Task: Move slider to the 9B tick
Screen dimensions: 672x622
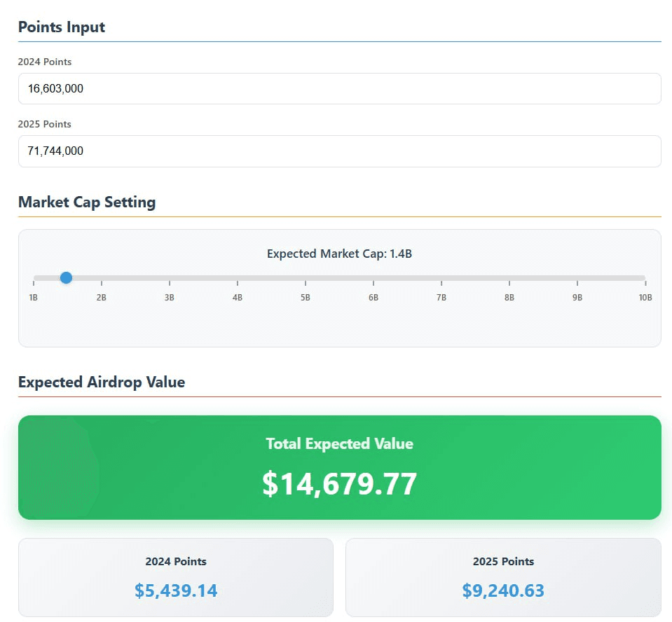Action: (x=577, y=278)
